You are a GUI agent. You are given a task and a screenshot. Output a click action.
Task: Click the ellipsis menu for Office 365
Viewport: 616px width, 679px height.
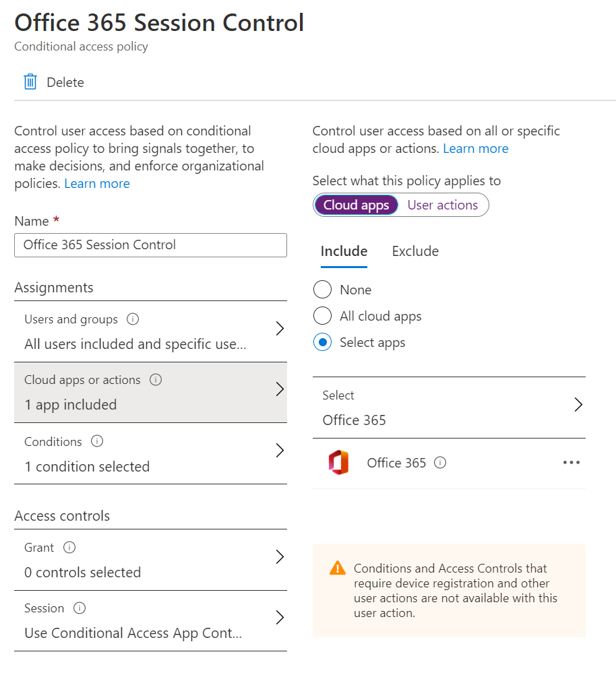(x=571, y=462)
